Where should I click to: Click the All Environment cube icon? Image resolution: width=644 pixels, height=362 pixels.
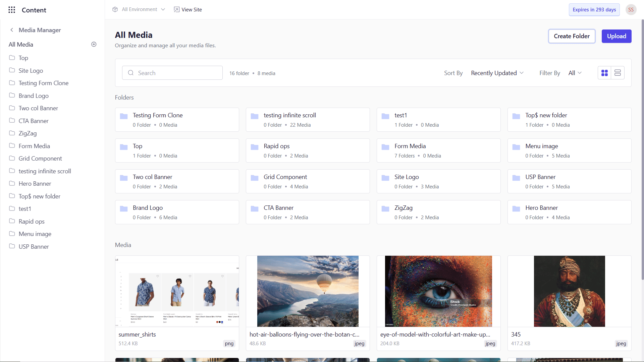[x=115, y=9]
